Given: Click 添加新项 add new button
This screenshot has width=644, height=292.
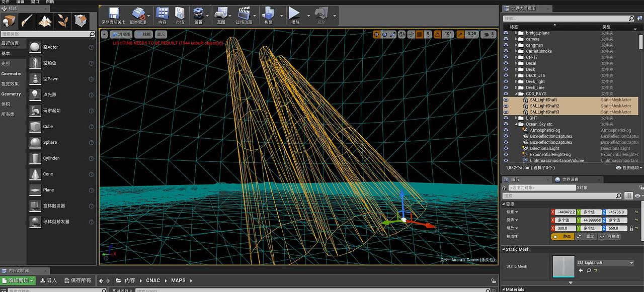Looking at the screenshot, I should coord(18,280).
